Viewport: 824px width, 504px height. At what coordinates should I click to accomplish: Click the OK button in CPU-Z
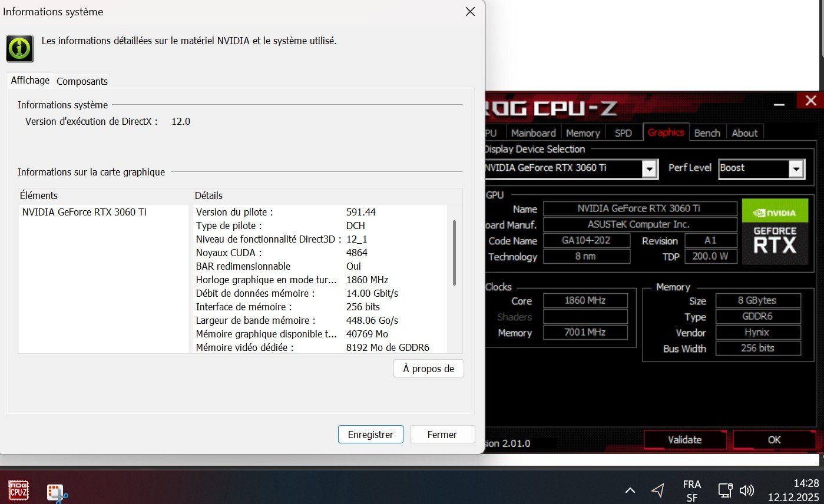coord(774,440)
